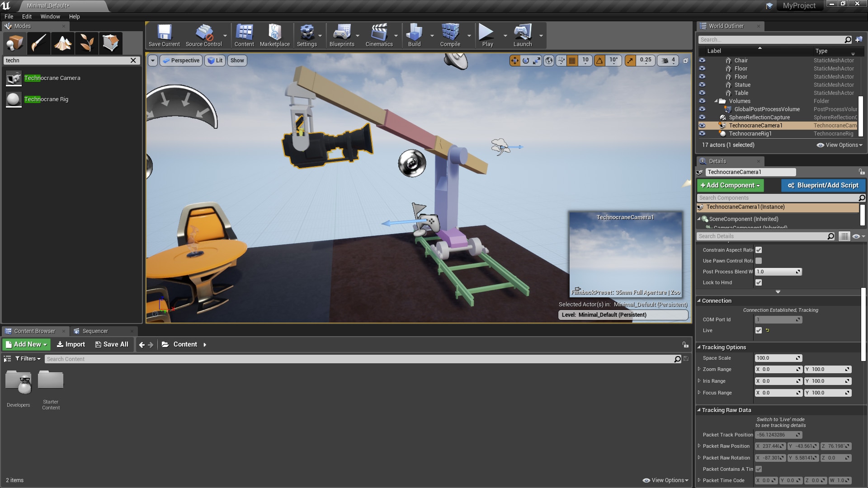This screenshot has width=868, height=488.
Task: Click the Search Details input field
Action: (766, 236)
